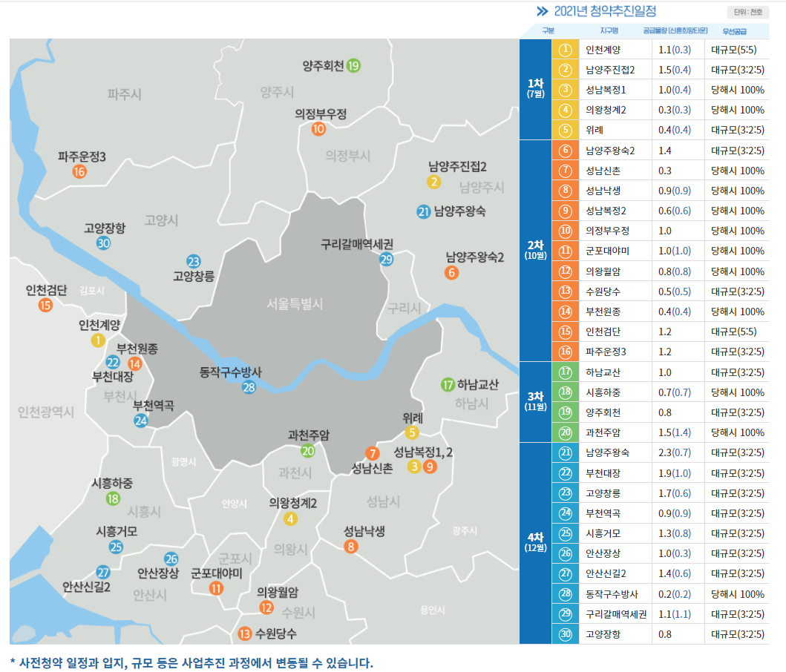Click orange map marker 9 under 성남복정1,2
This screenshot has height=672, width=786.
click(430, 467)
